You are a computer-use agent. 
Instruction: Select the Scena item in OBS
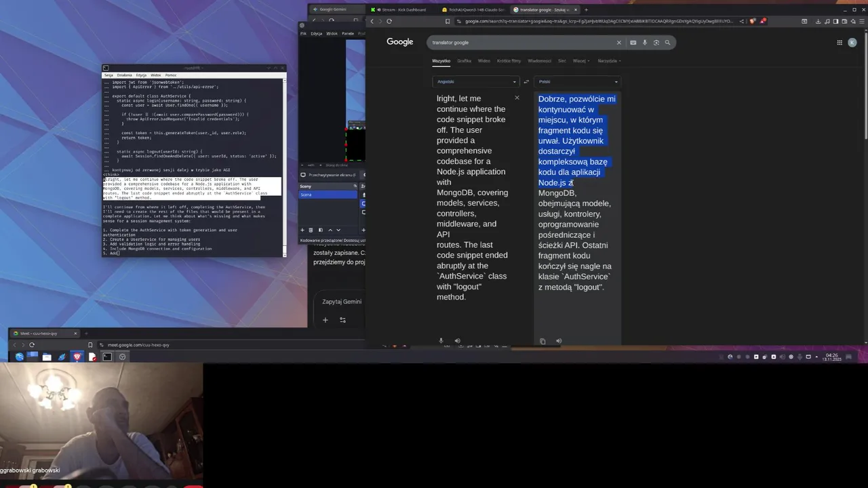[328, 195]
